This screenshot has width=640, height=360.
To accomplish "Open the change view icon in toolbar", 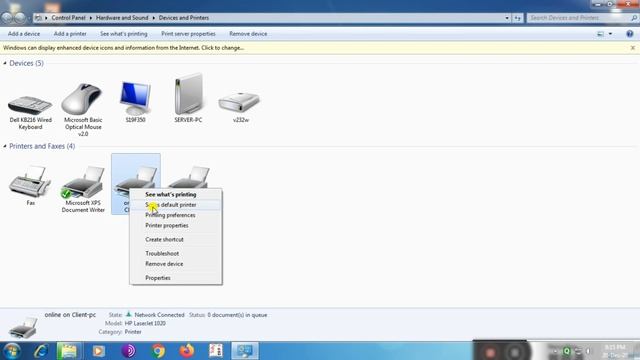I will click(600, 34).
